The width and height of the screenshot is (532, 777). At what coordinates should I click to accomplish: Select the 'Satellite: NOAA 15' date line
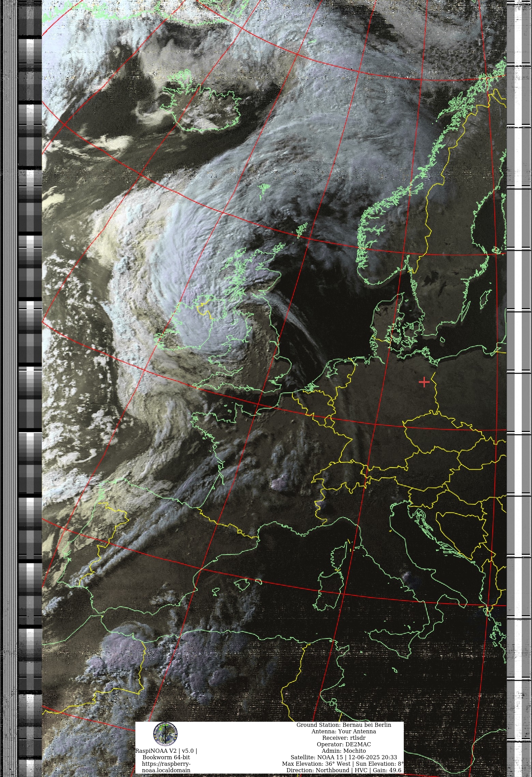[344, 757]
